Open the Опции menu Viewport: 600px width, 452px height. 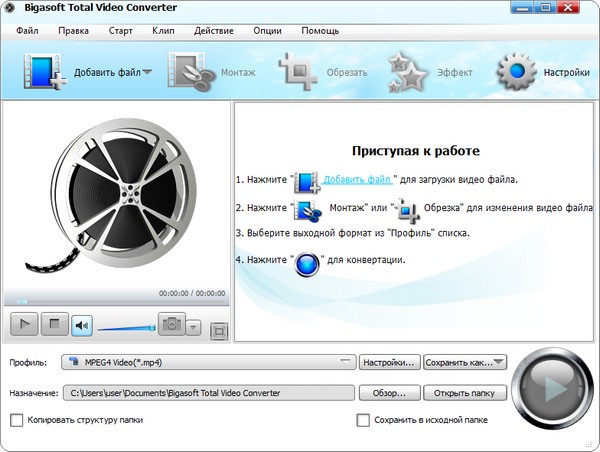(x=267, y=30)
